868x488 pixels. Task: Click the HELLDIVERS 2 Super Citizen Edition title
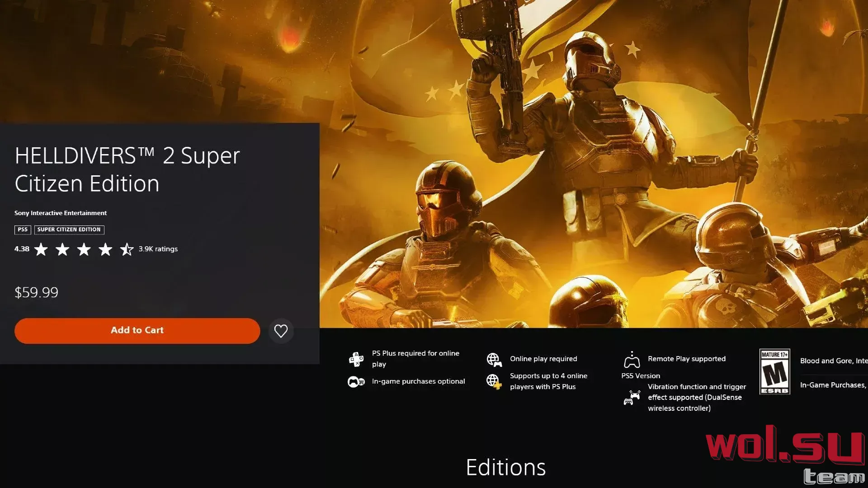(x=127, y=169)
